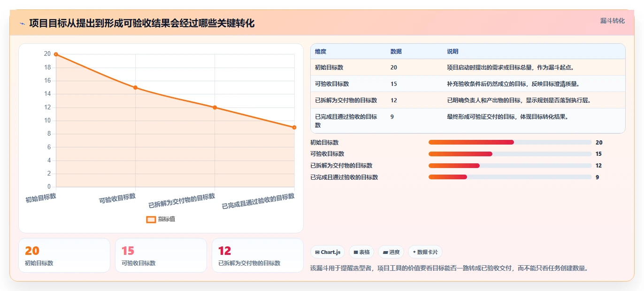
Task: Open the stat card showing 15 可验收目标数
Action: point(161,255)
